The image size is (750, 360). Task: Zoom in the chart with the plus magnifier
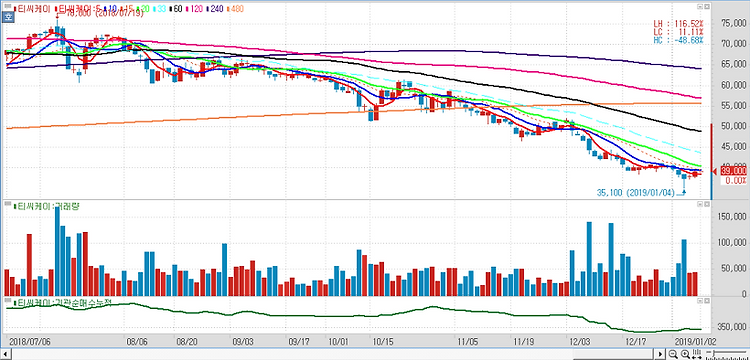(x=685, y=354)
